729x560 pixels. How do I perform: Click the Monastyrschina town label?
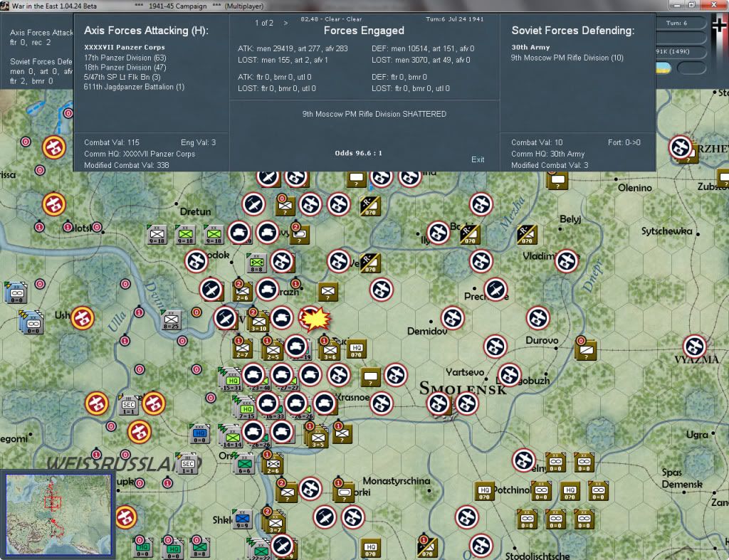click(396, 481)
